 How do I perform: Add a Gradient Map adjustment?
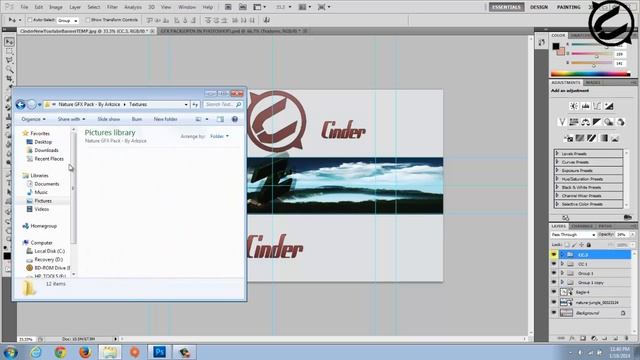[603, 138]
